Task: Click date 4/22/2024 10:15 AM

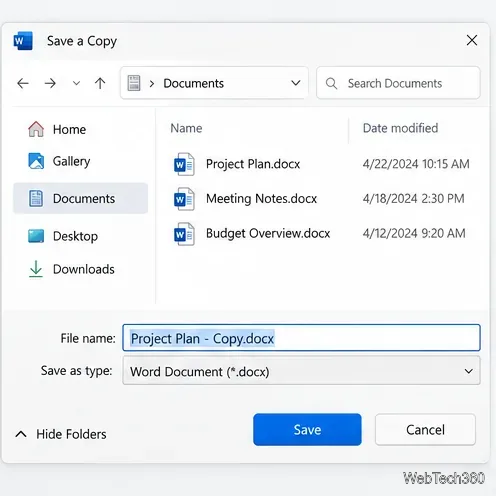Action: [x=416, y=164]
